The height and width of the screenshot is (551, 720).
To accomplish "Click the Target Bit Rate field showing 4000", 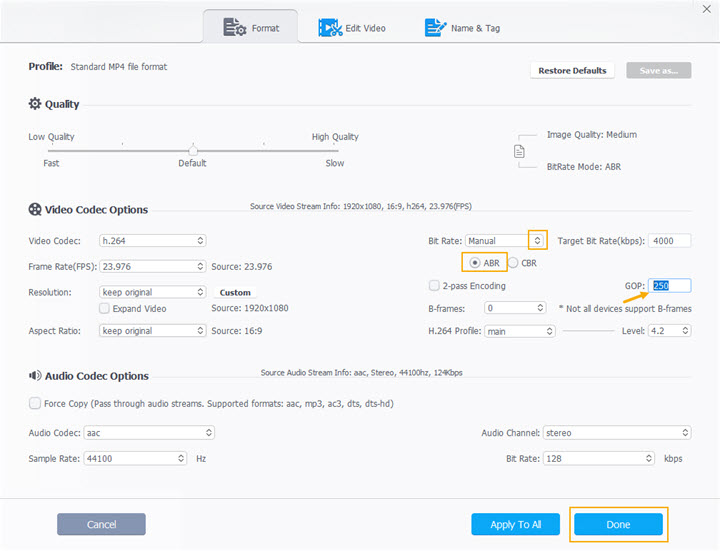I will click(669, 241).
